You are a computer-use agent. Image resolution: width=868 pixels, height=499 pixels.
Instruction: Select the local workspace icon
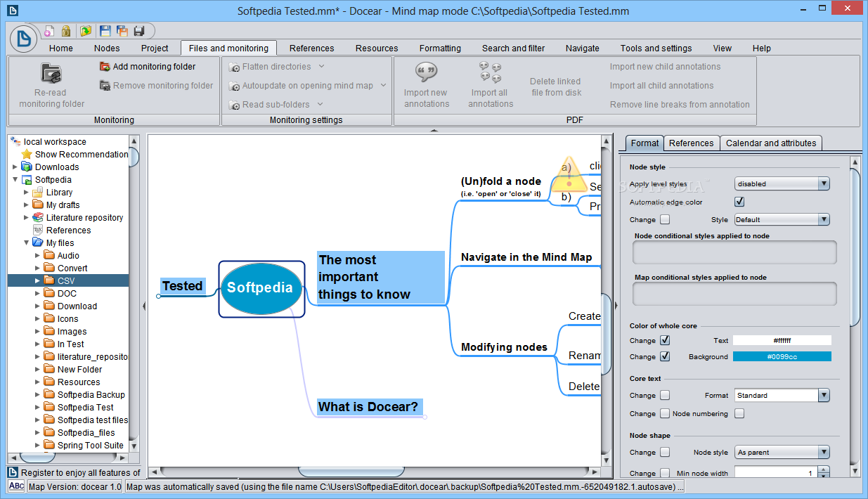point(15,141)
